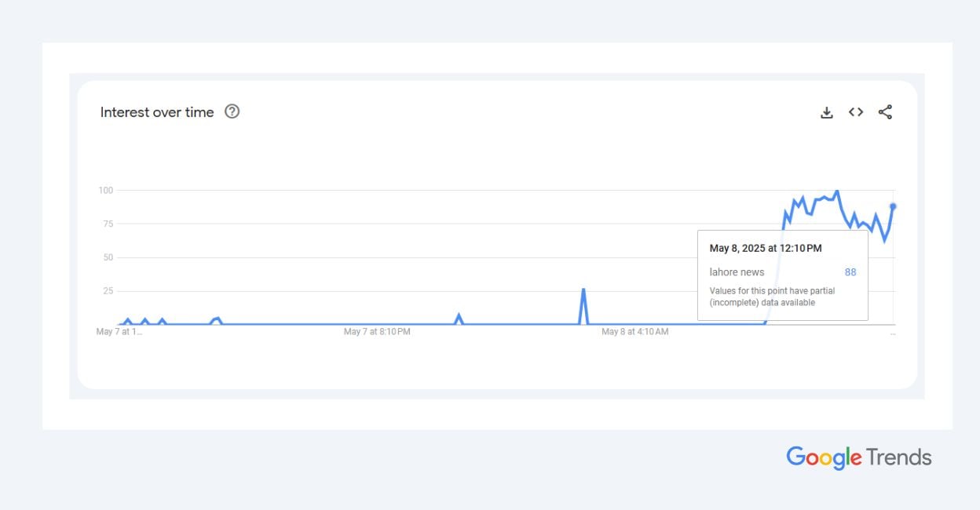Click the May 8 at 4:10 AM axis label
Screen dimensions: 980x510
pyautogui.click(x=634, y=331)
